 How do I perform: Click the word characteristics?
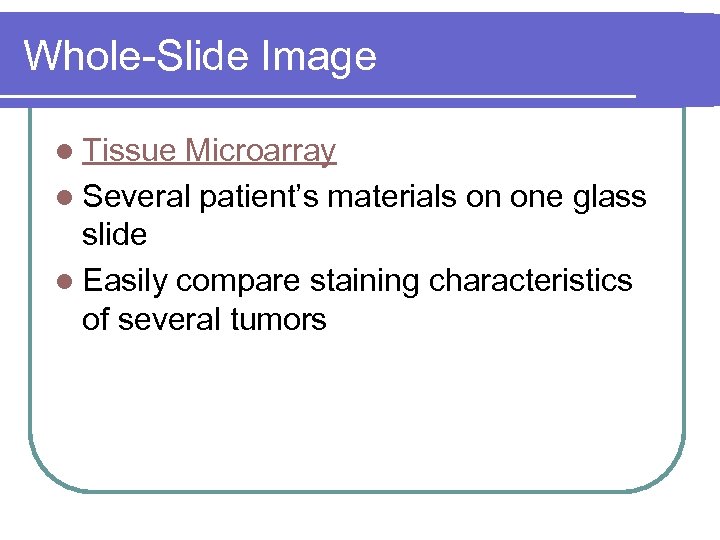[530, 281]
